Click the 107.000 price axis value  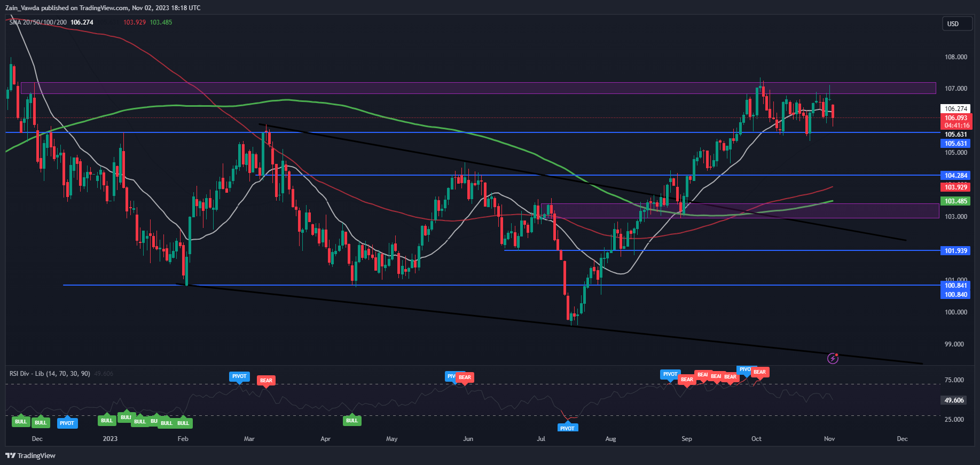click(x=955, y=89)
